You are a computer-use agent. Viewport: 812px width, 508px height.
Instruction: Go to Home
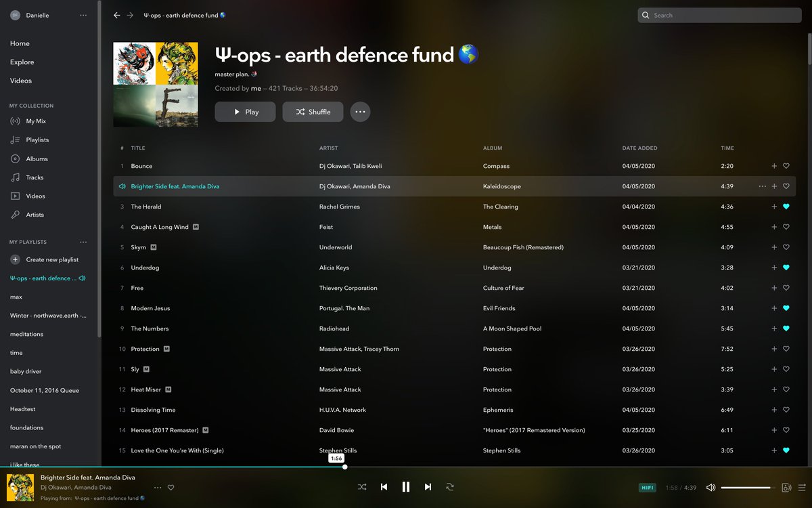coord(20,43)
